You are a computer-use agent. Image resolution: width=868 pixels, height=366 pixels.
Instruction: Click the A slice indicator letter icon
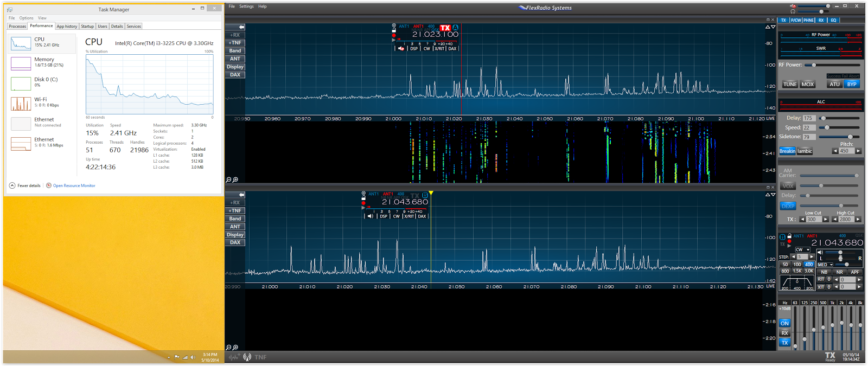point(455,28)
